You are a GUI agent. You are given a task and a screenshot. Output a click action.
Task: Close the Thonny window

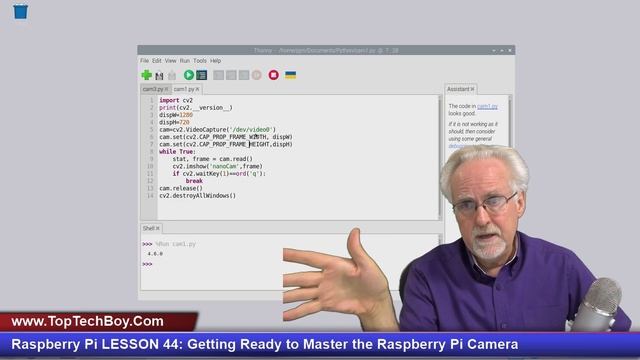[510, 50]
